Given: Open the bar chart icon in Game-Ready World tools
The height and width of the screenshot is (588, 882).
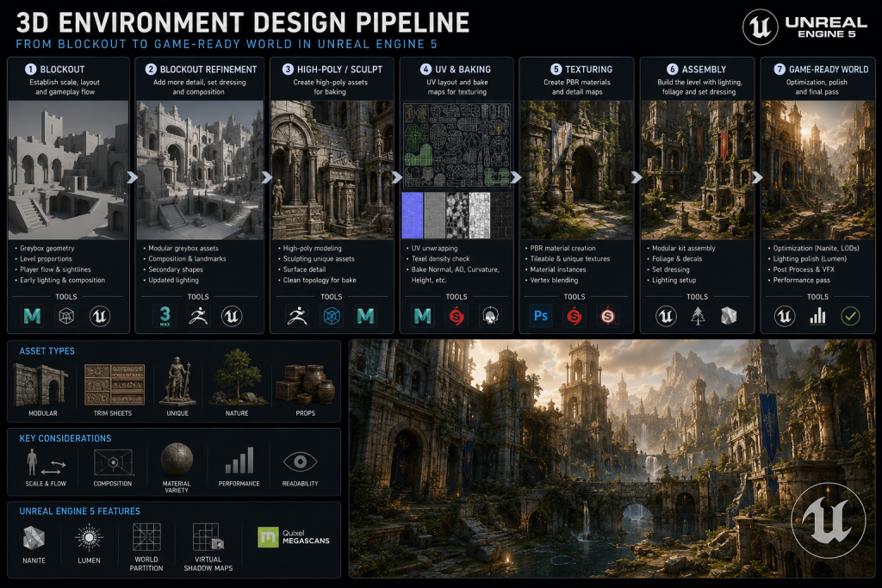Looking at the screenshot, I should tap(818, 316).
